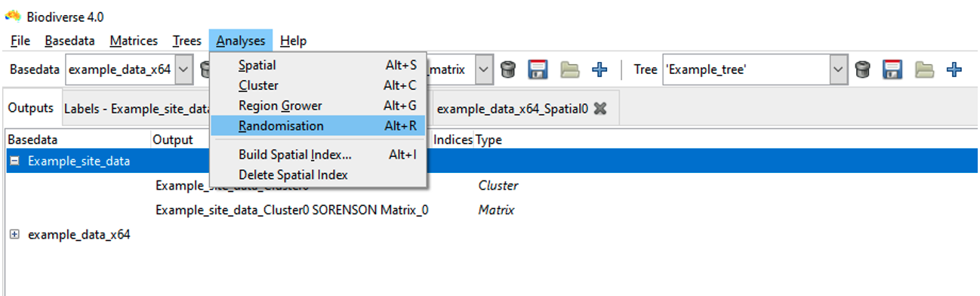Open the Basedata menu
The width and height of the screenshot is (980, 296).
tap(70, 41)
